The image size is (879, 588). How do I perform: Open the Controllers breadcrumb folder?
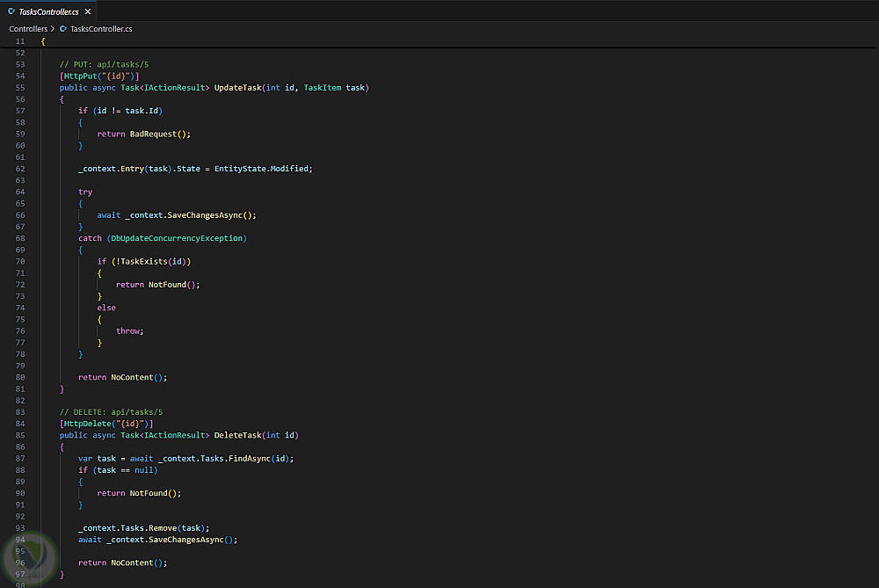coord(28,29)
